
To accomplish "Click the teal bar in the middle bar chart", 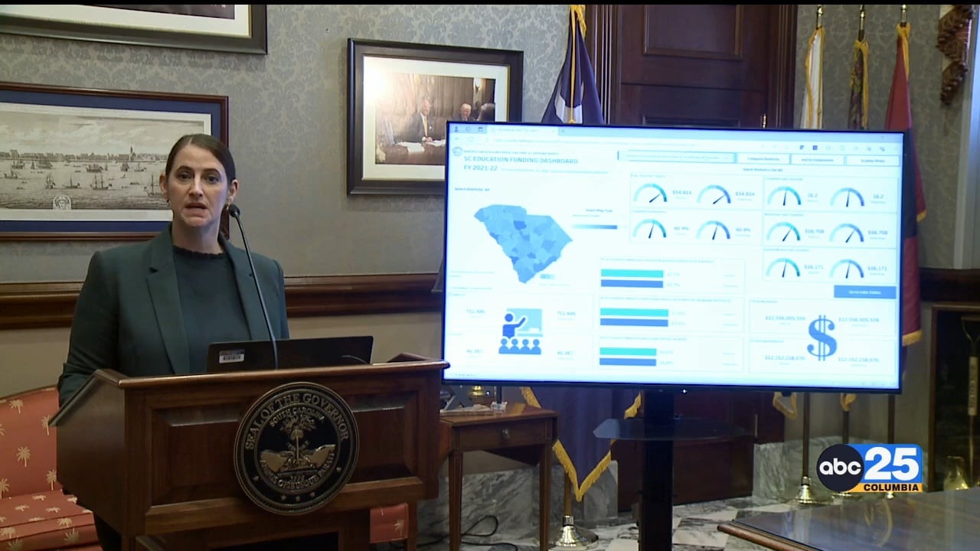I will (634, 313).
